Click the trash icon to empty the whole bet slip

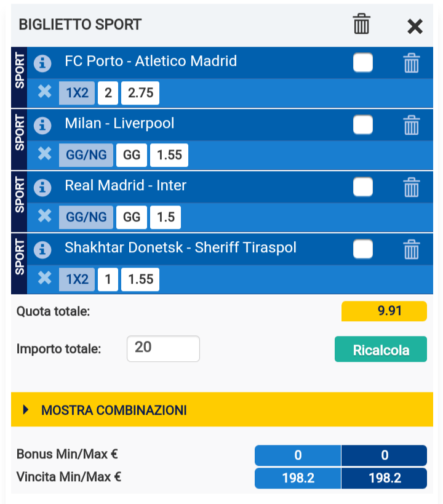click(x=362, y=25)
